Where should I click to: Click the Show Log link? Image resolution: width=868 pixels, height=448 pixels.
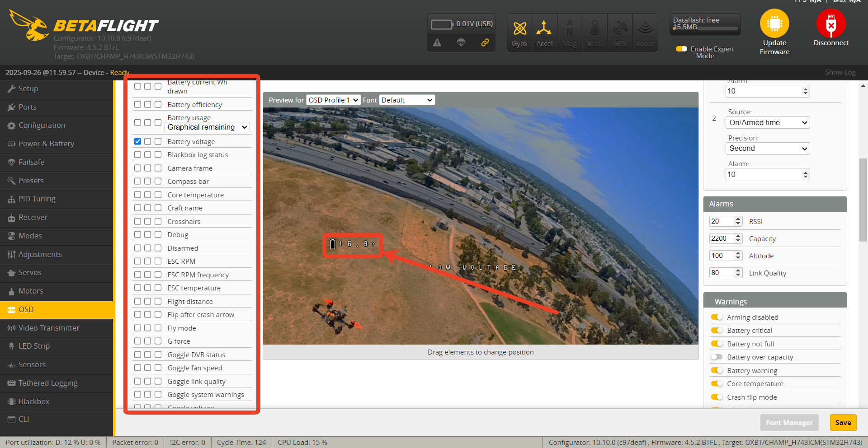840,72
